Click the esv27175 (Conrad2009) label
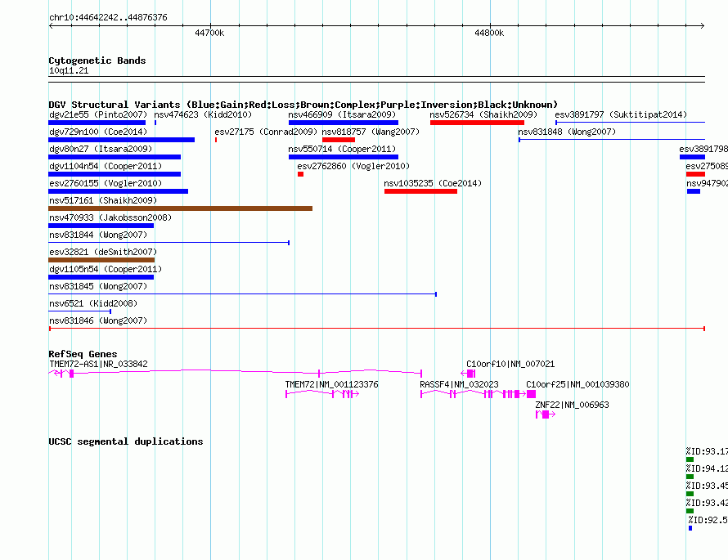 pos(266,132)
